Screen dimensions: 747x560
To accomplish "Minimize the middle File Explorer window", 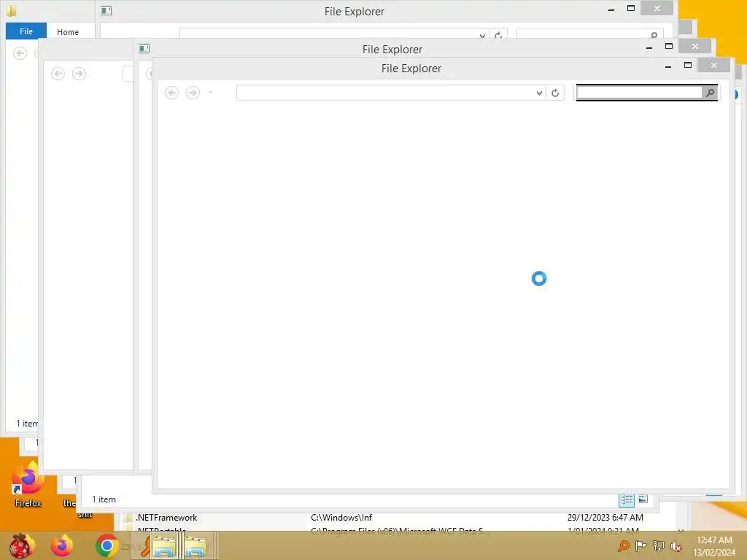I will 649,47.
